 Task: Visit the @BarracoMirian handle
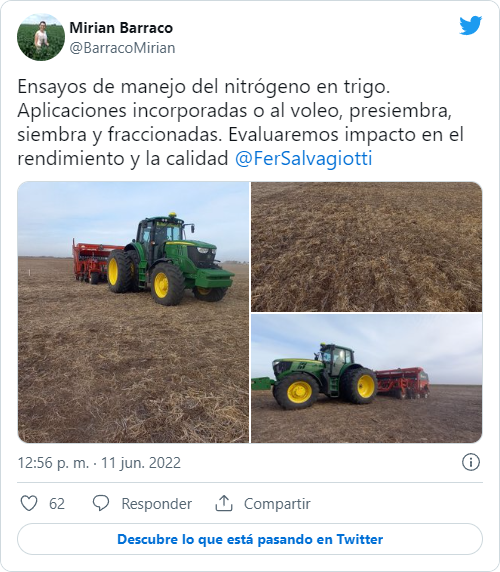point(122,48)
